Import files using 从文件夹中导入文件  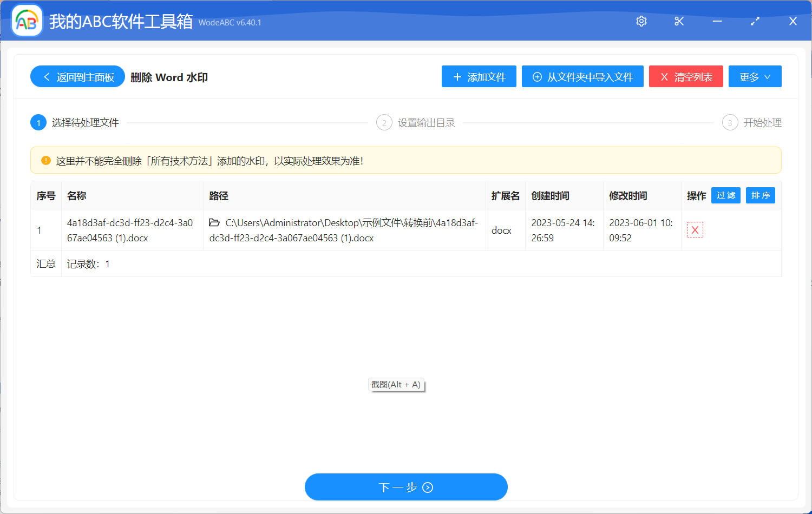pyautogui.click(x=582, y=76)
